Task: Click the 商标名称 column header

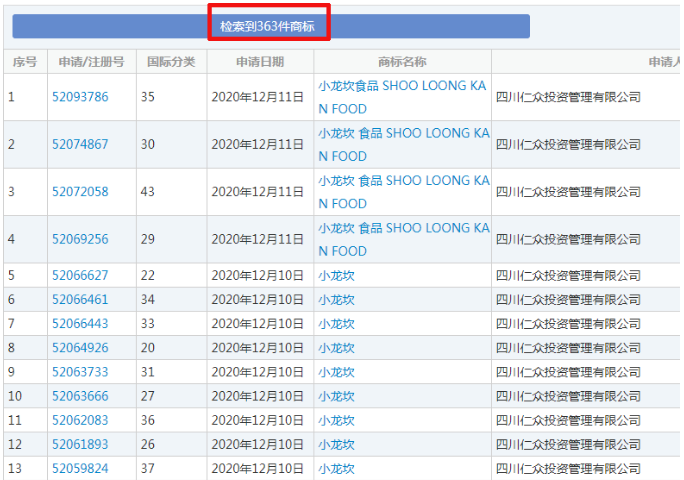Action: [x=402, y=61]
